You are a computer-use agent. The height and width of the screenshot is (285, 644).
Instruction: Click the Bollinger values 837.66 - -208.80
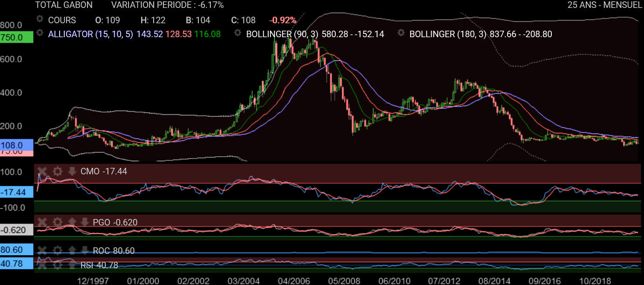pos(521,34)
